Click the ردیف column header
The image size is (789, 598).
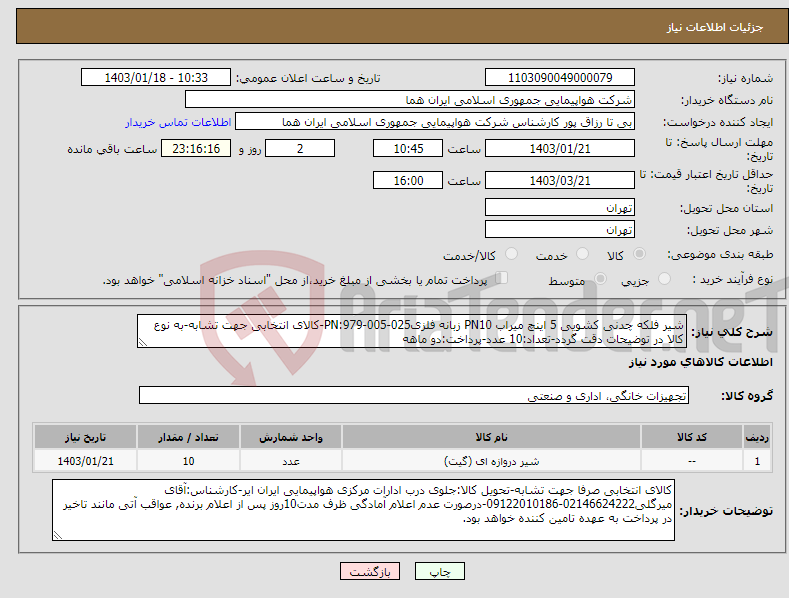pos(757,437)
